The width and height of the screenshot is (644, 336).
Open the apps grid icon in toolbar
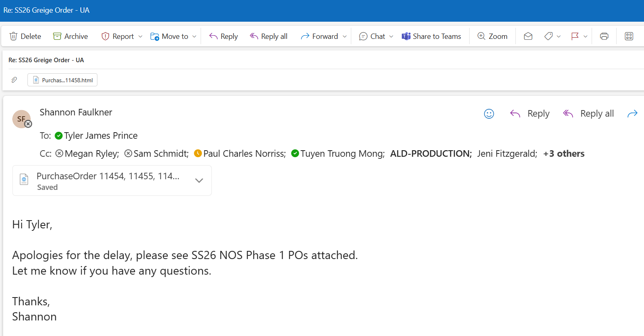pyautogui.click(x=629, y=36)
